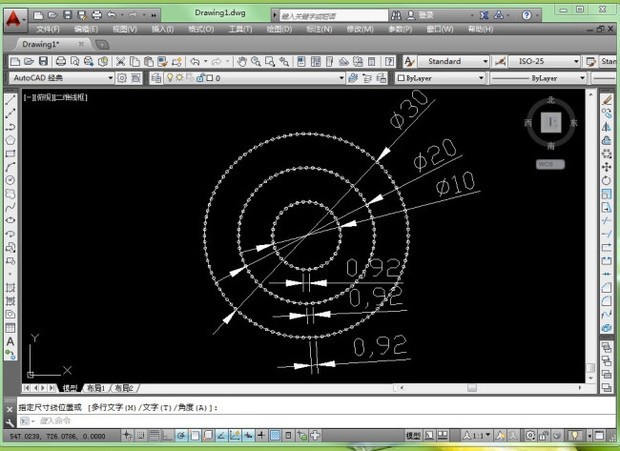Switch to the 布局1 layout tab
The width and height of the screenshot is (620, 451).
(x=96, y=387)
